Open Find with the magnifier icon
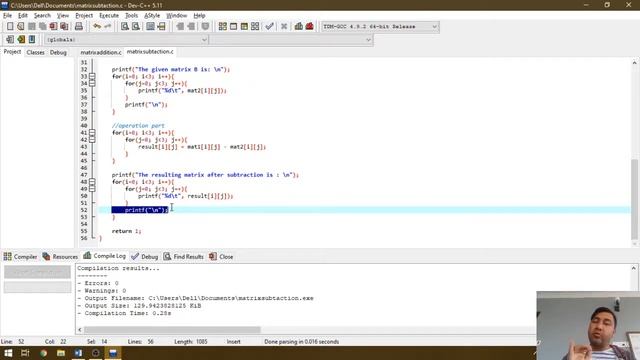Viewport: 640px width, 360px height. 125,27
